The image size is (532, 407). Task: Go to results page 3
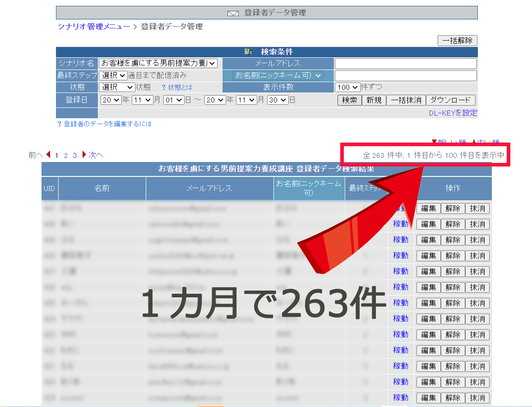(74, 155)
